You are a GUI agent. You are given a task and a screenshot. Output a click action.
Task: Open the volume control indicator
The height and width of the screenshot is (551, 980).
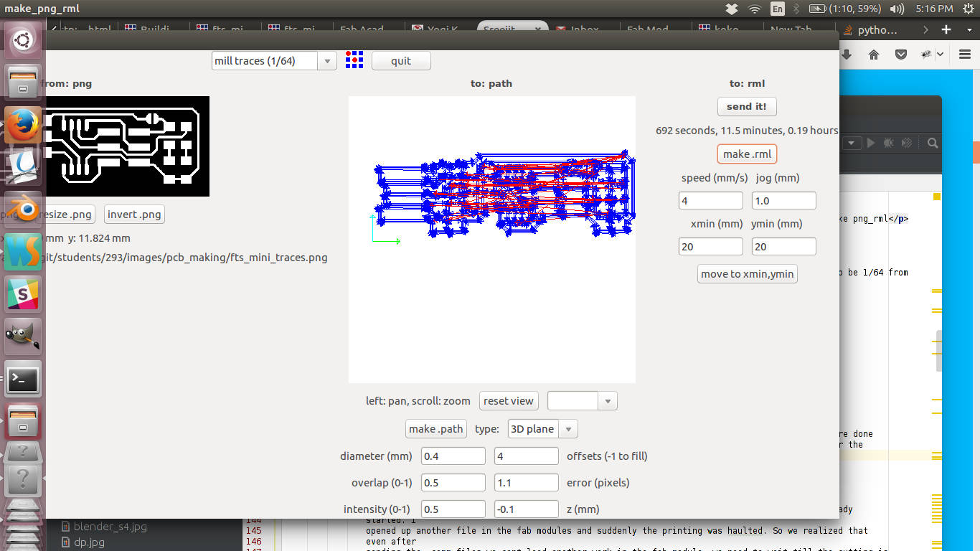[x=897, y=9]
